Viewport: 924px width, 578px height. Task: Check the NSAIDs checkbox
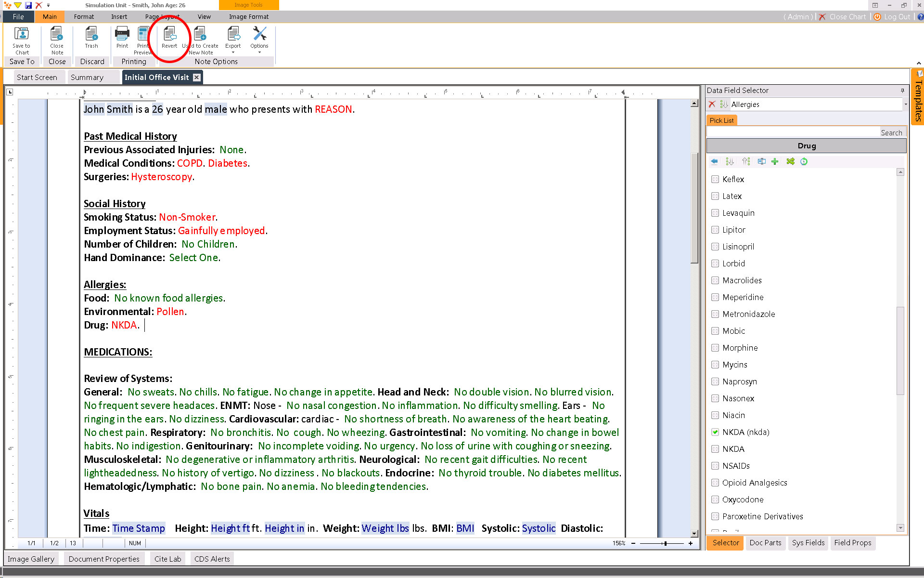(715, 466)
